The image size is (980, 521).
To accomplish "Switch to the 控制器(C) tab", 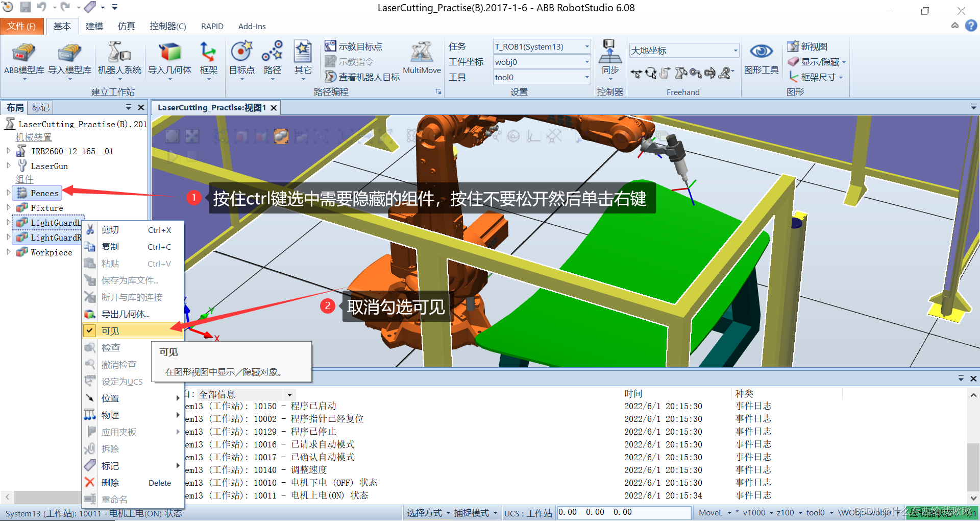I will pos(168,26).
